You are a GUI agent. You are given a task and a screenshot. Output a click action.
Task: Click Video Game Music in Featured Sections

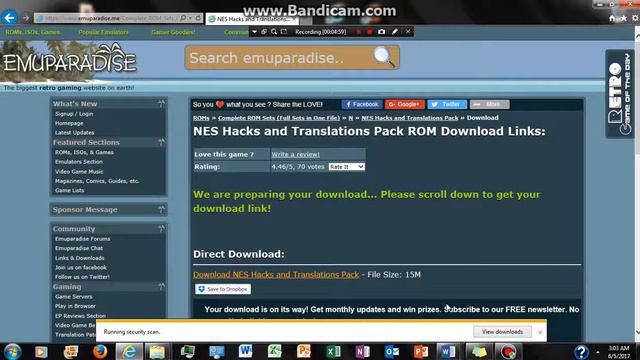pos(79,171)
